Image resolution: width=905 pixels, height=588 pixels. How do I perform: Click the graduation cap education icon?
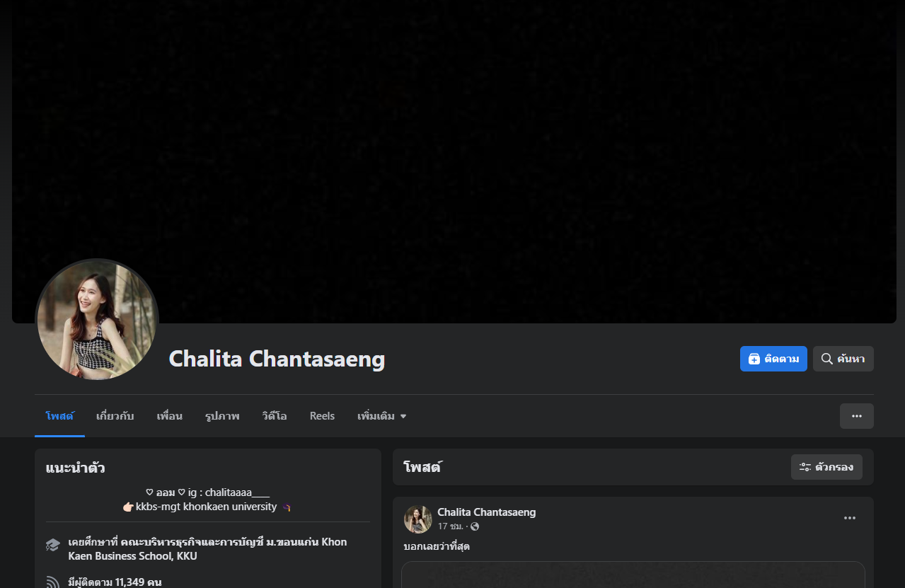tap(53, 545)
